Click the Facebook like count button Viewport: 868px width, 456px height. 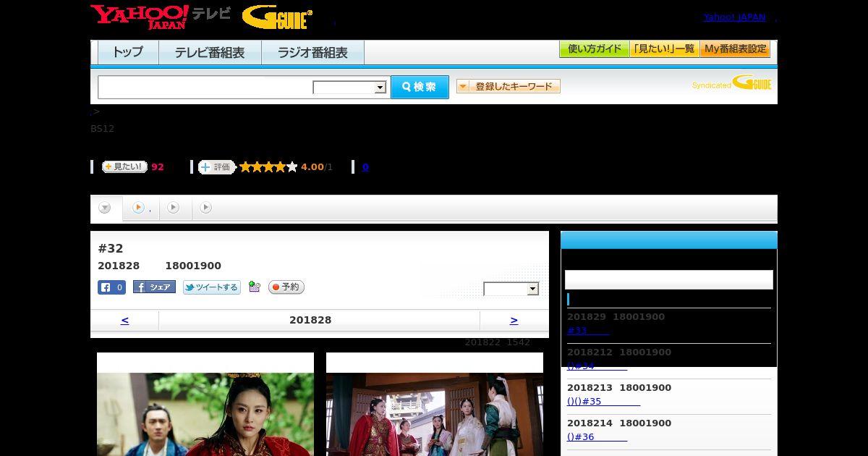tap(112, 287)
